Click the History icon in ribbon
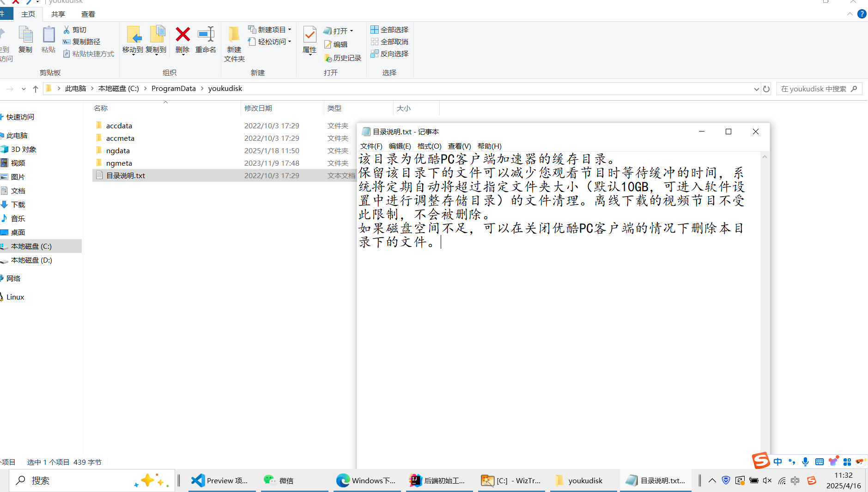The width and height of the screenshot is (868, 492). (x=328, y=58)
